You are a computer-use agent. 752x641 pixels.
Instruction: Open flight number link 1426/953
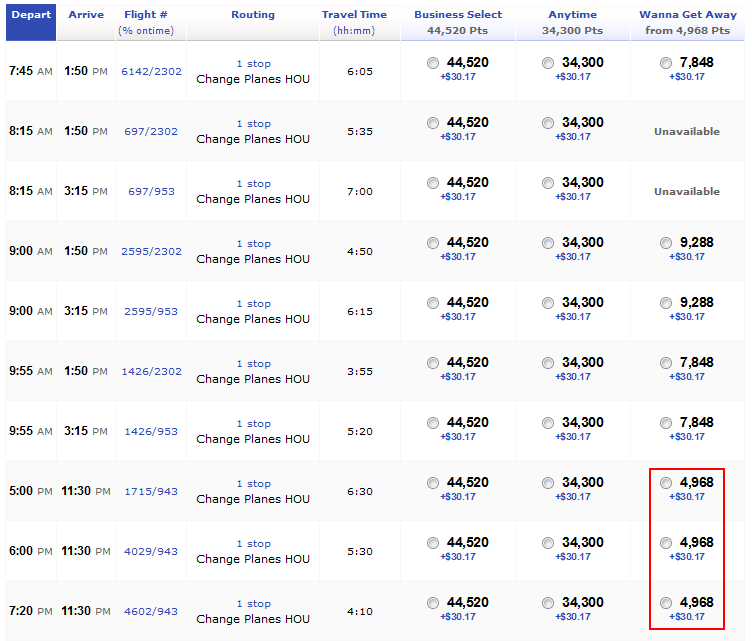[x=151, y=431]
